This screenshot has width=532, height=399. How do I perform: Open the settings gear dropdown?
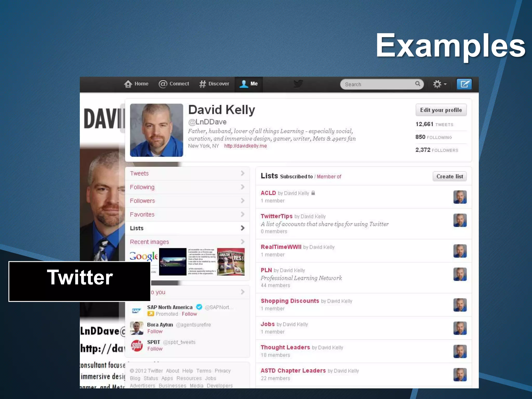pyautogui.click(x=440, y=84)
